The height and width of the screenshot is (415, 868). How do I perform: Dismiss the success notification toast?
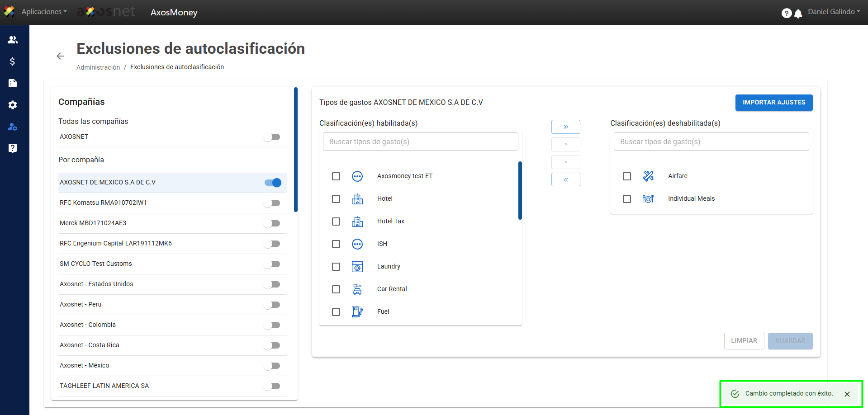pos(847,394)
